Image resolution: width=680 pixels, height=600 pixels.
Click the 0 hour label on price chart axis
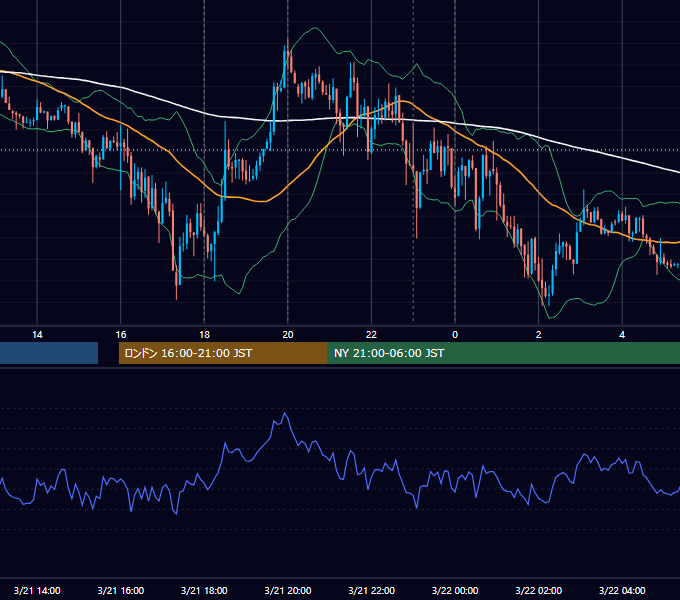pyautogui.click(x=455, y=335)
